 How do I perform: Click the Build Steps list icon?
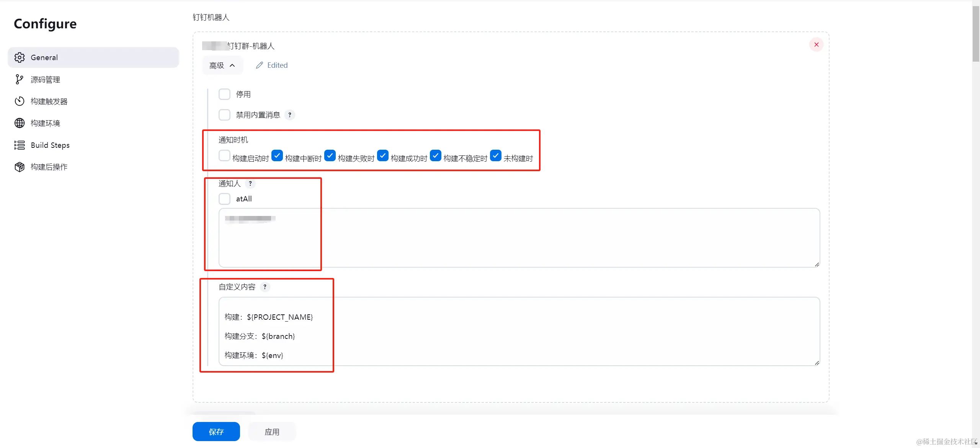tap(20, 145)
